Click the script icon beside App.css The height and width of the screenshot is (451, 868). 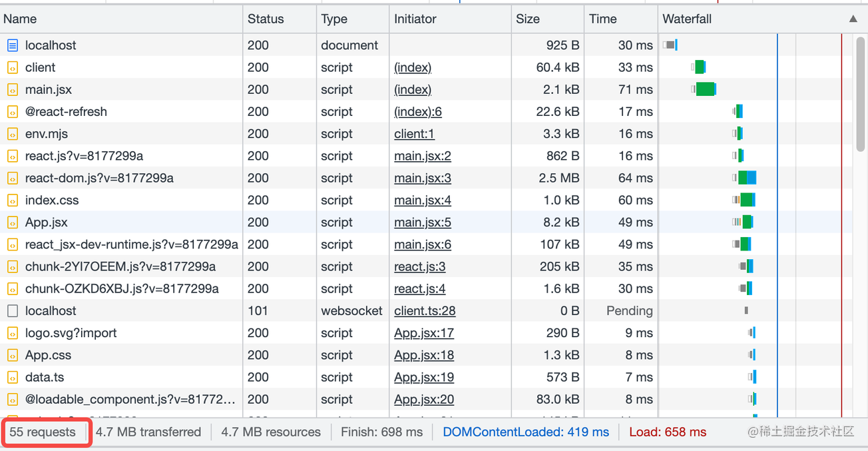(12, 355)
